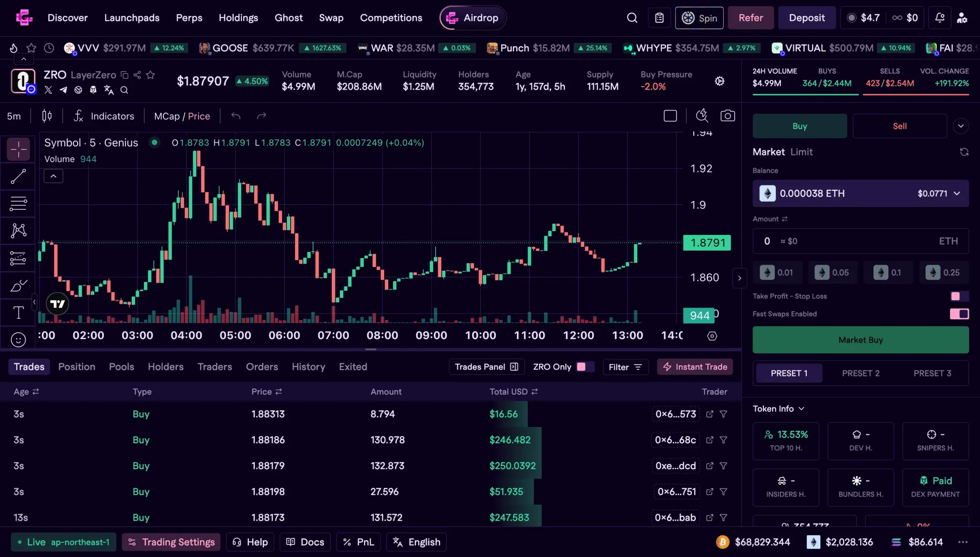Open the emoji sticker tool

pos(19,340)
